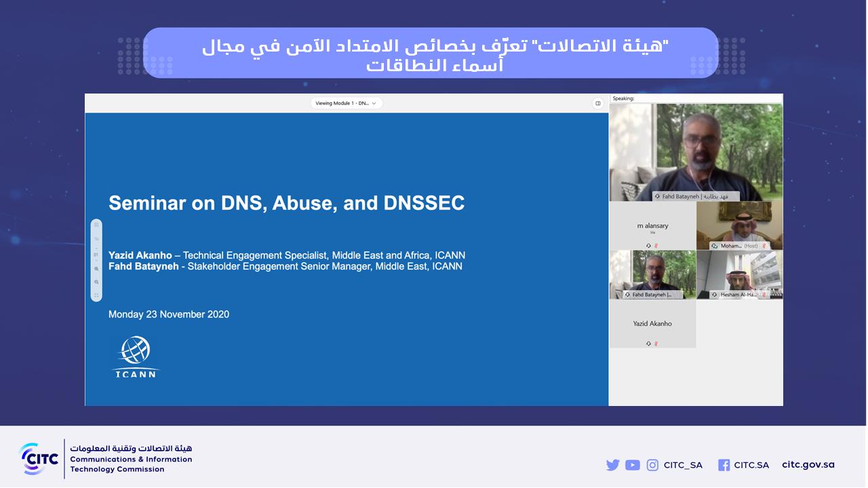
Task: Select the main speaker video of Fahd Batayneh
Action: click(x=696, y=152)
